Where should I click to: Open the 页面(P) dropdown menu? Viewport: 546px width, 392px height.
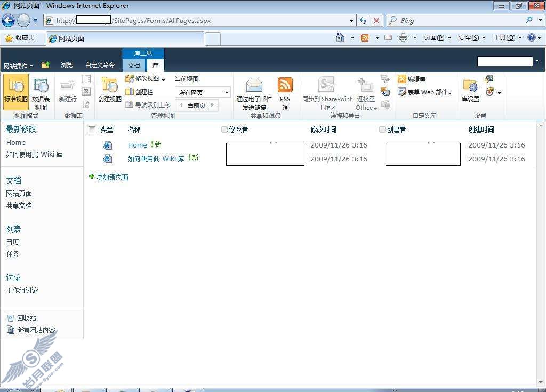click(x=437, y=38)
